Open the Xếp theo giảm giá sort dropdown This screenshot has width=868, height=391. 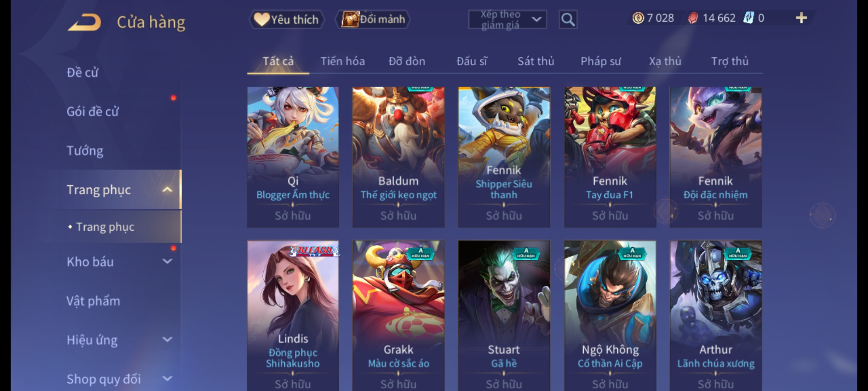coord(507,20)
